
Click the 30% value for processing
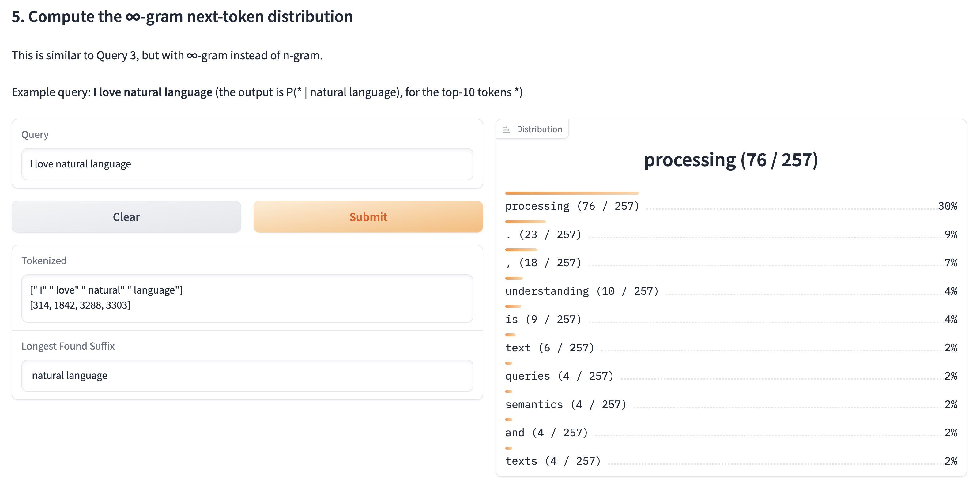(x=947, y=206)
